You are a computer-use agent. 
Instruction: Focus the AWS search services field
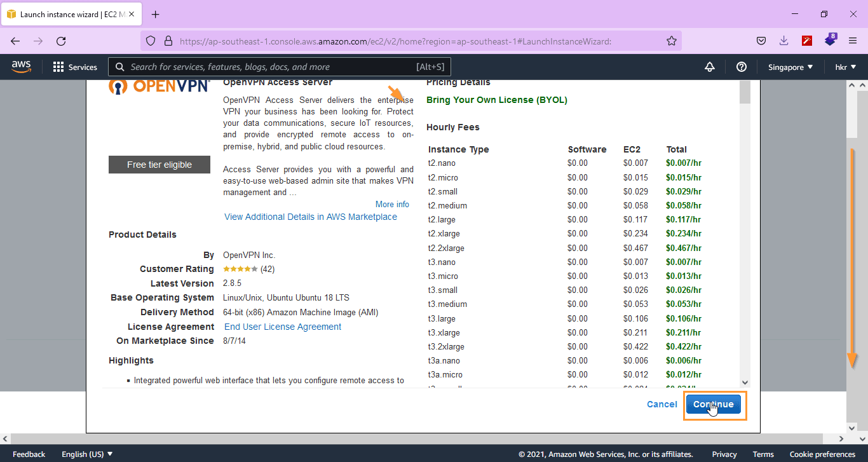click(280, 67)
